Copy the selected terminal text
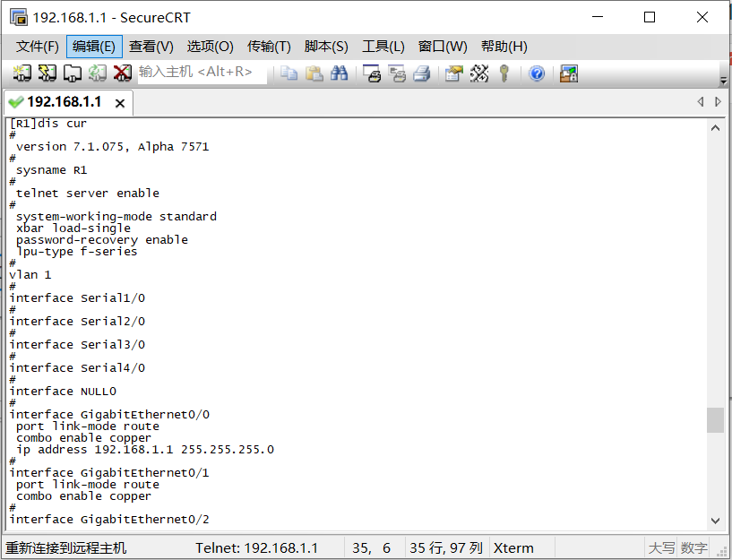The image size is (732, 560). point(291,73)
